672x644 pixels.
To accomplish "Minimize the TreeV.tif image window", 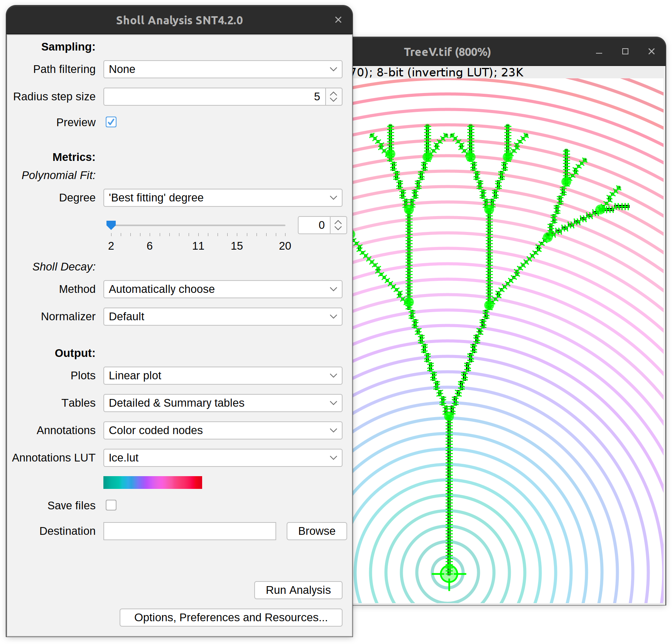I will 599,52.
